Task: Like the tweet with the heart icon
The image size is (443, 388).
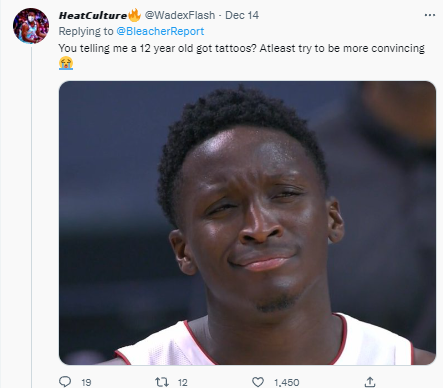Action: pyautogui.click(x=258, y=382)
